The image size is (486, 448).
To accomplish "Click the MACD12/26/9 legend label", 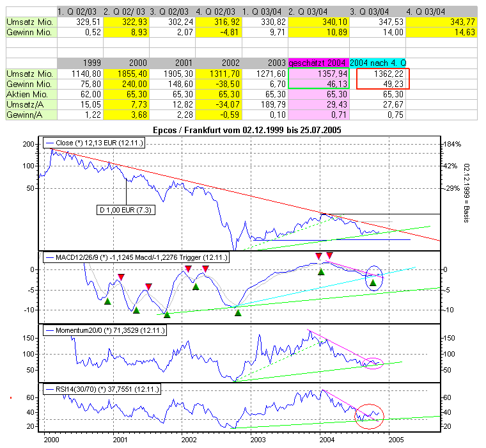I will [x=136, y=257].
